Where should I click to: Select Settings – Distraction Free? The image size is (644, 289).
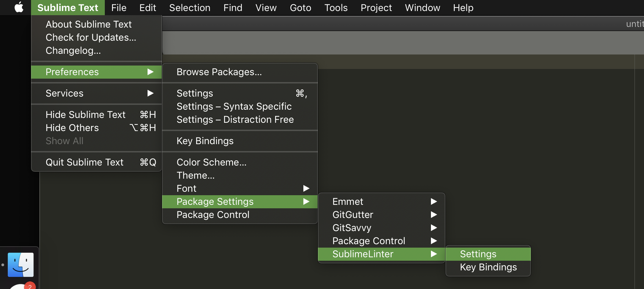pos(235,119)
